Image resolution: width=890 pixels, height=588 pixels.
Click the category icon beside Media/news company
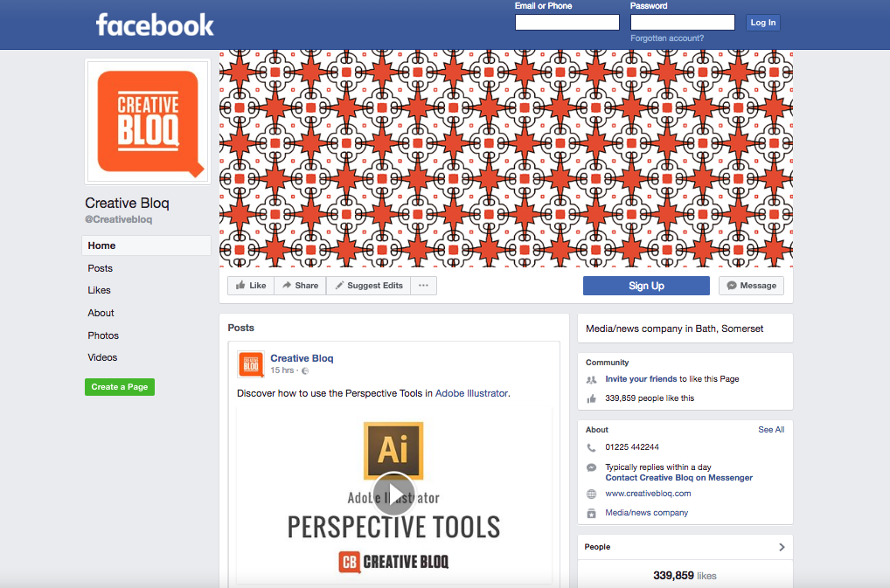pos(591,513)
